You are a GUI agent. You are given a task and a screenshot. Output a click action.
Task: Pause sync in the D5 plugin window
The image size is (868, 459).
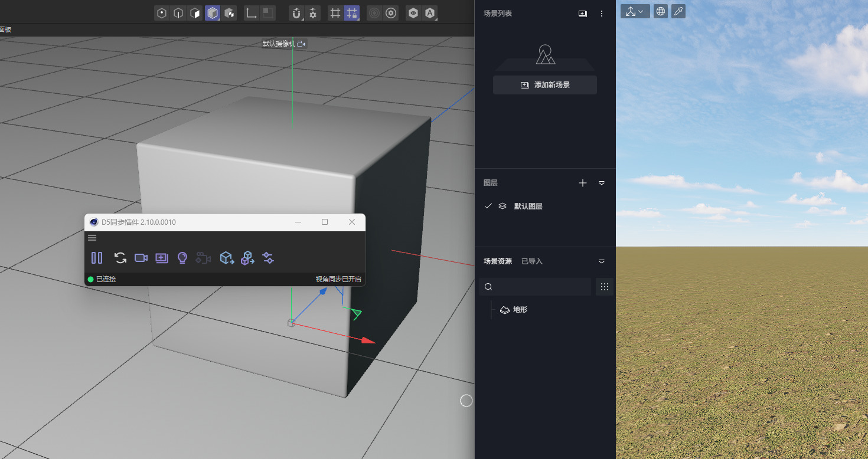tap(97, 258)
